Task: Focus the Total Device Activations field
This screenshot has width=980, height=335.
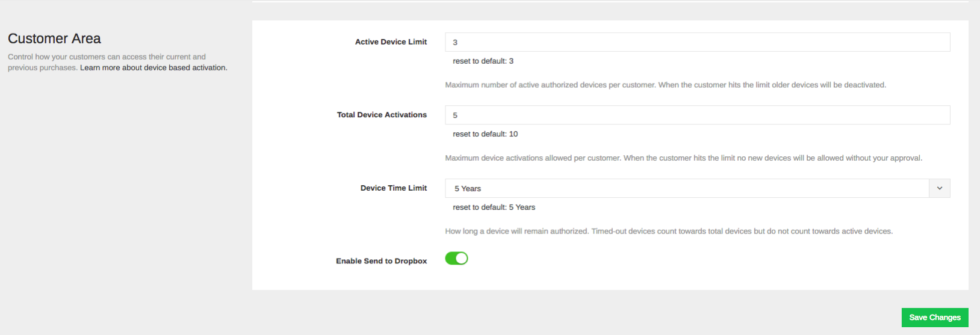Action: pyautogui.click(x=697, y=115)
